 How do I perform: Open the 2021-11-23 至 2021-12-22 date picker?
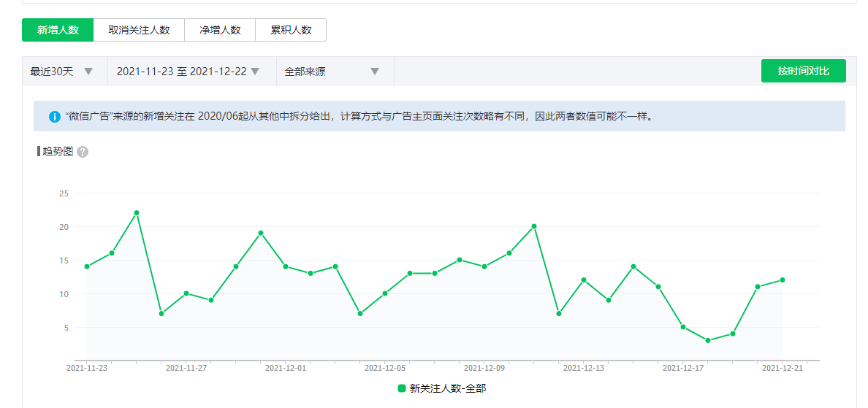click(188, 72)
